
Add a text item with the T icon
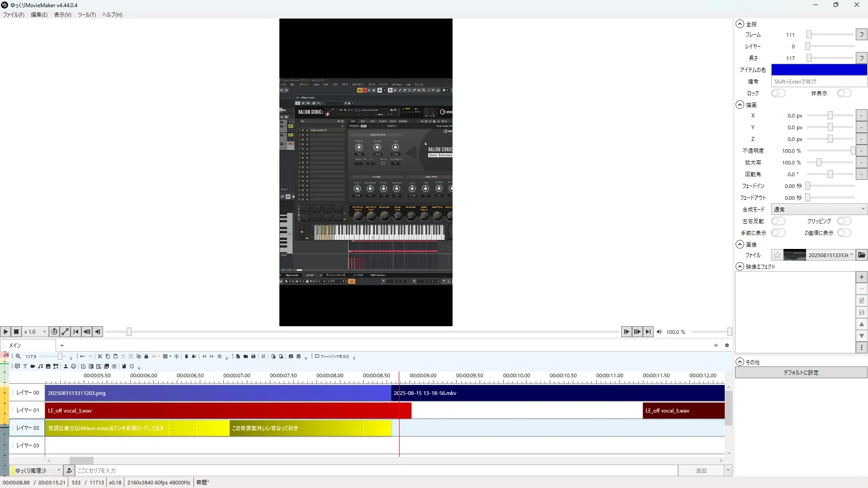(25, 366)
